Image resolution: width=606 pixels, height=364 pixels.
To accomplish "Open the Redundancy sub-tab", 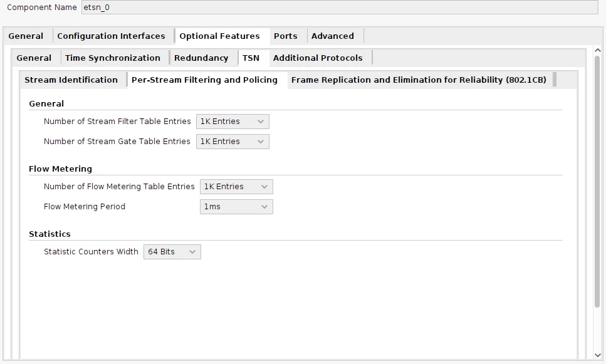I will click(201, 58).
